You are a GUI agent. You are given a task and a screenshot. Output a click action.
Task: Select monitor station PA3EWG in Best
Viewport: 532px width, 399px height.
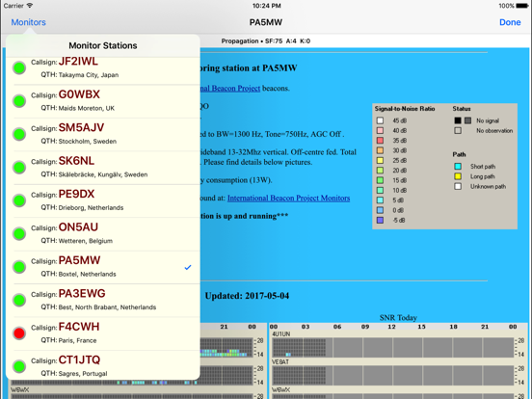pyautogui.click(x=103, y=301)
